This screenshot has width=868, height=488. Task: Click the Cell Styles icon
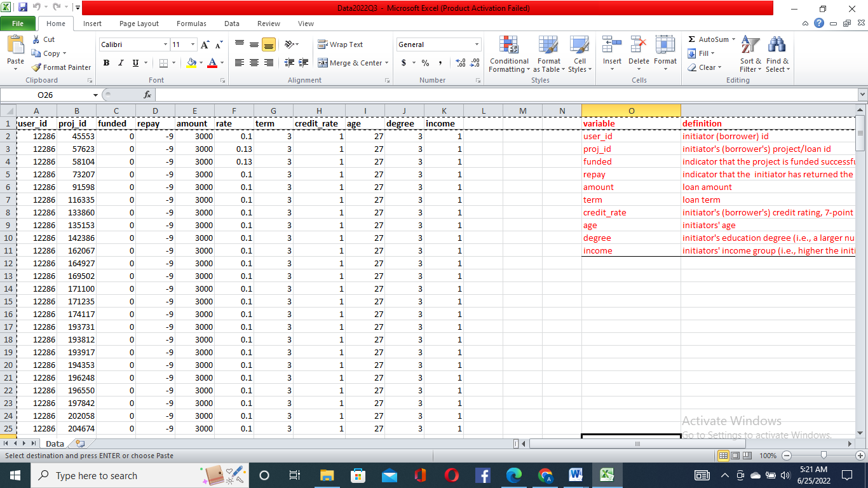pyautogui.click(x=580, y=55)
